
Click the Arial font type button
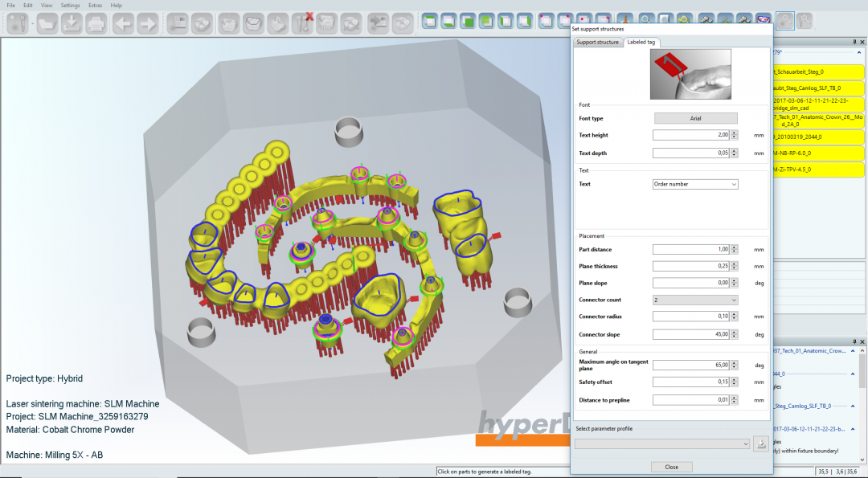(x=696, y=118)
